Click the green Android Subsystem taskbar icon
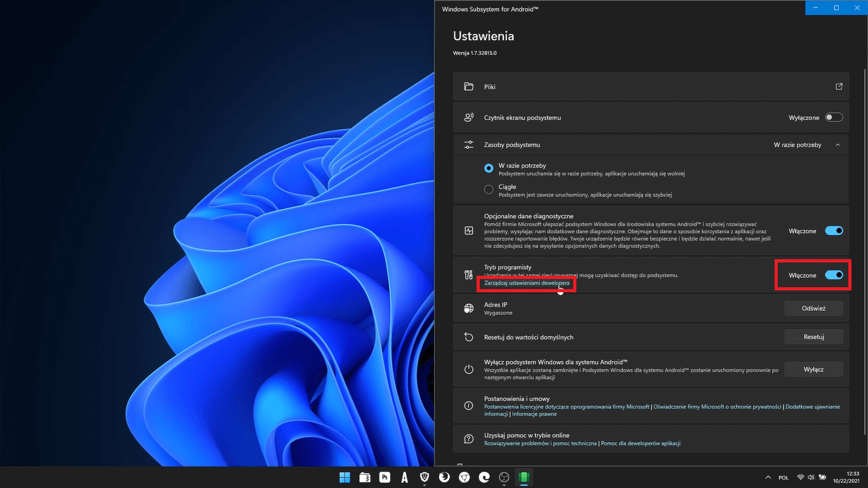This screenshot has height=488, width=868. [524, 477]
